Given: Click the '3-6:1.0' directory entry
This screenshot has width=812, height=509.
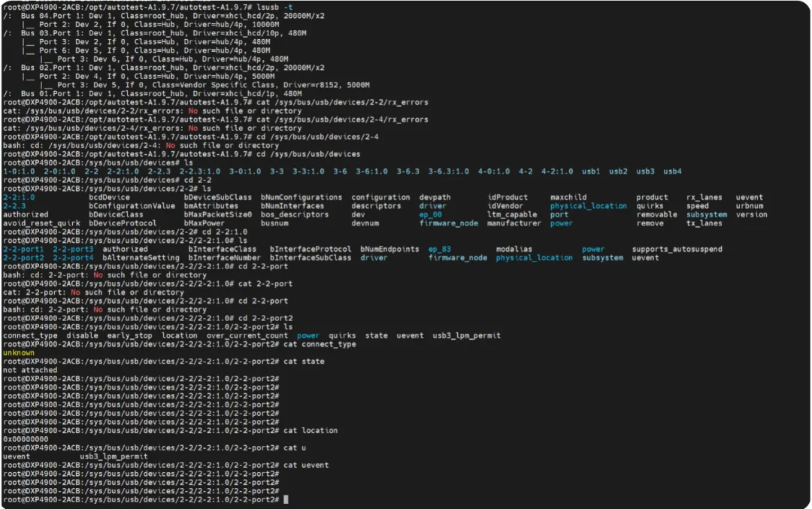Looking at the screenshot, I should pyautogui.click(x=371, y=171).
